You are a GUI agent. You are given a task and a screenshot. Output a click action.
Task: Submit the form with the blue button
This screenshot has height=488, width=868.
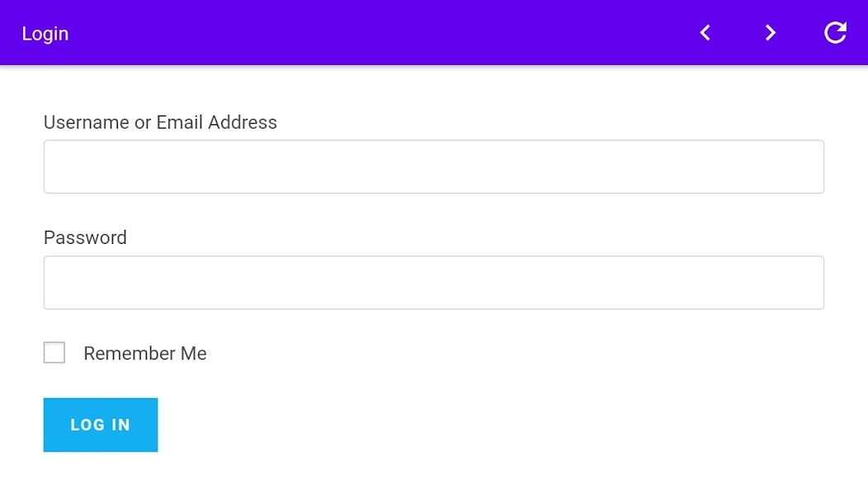pyautogui.click(x=101, y=425)
